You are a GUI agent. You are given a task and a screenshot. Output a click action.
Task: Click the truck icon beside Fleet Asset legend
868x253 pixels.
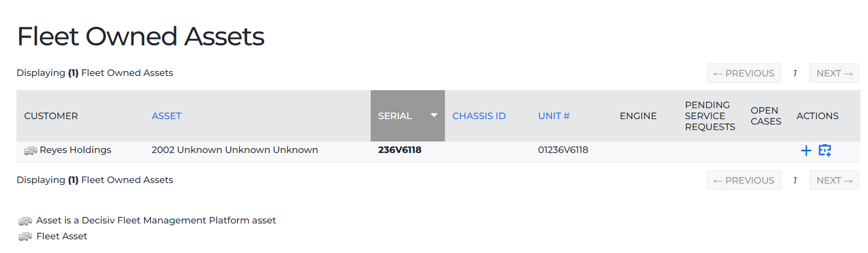tap(25, 237)
